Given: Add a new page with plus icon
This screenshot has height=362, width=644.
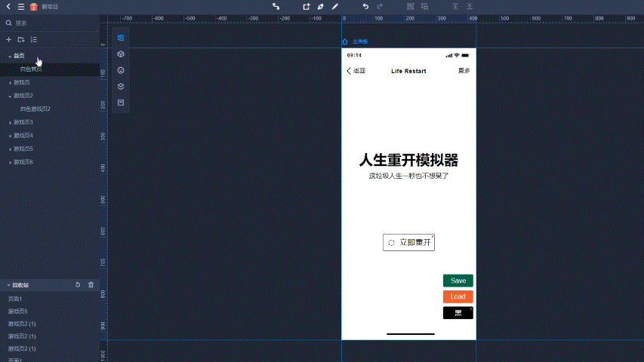Looking at the screenshot, I should pos(8,39).
